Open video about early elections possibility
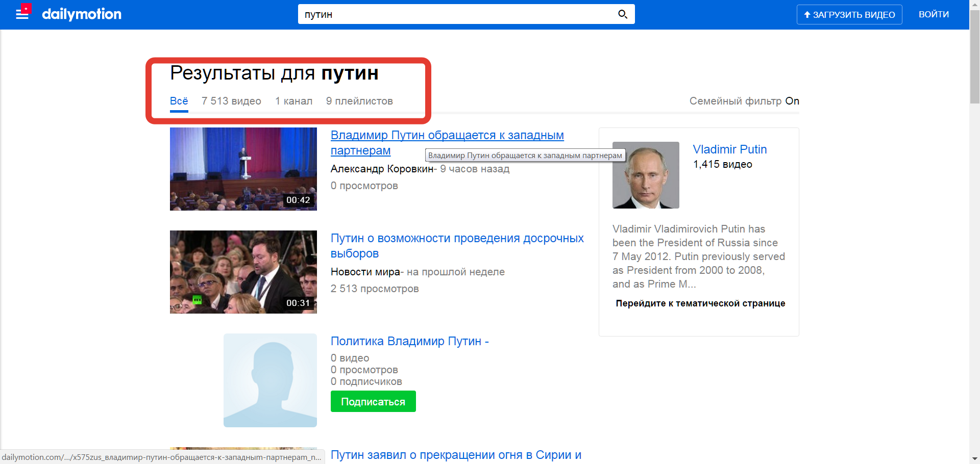This screenshot has width=980, height=464. pyautogui.click(x=457, y=239)
